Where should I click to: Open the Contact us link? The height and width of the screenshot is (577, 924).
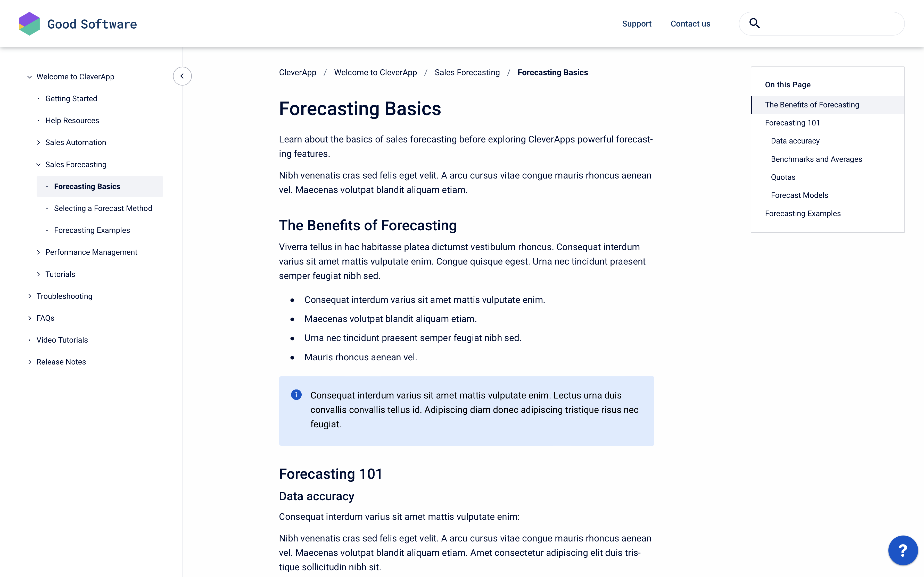690,24
